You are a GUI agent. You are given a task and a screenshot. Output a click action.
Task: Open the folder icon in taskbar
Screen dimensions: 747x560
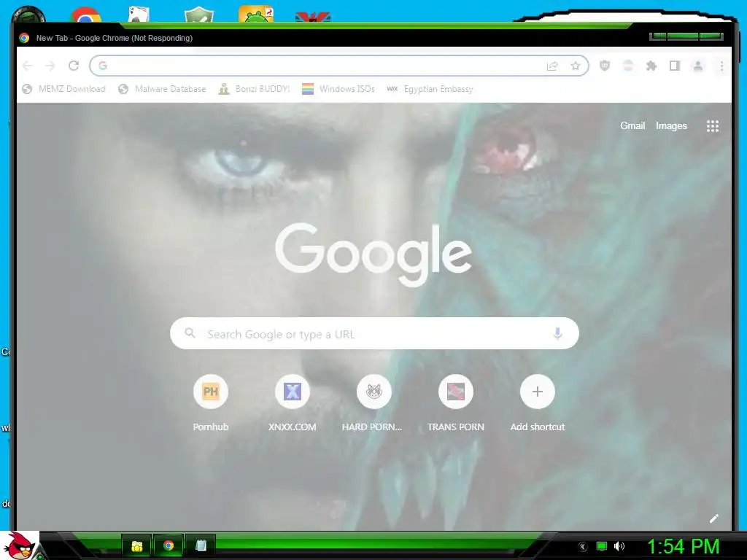(x=136, y=545)
